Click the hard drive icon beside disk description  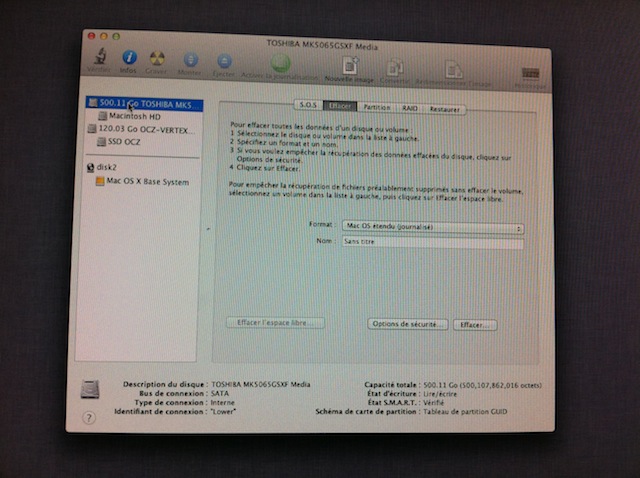(x=90, y=389)
